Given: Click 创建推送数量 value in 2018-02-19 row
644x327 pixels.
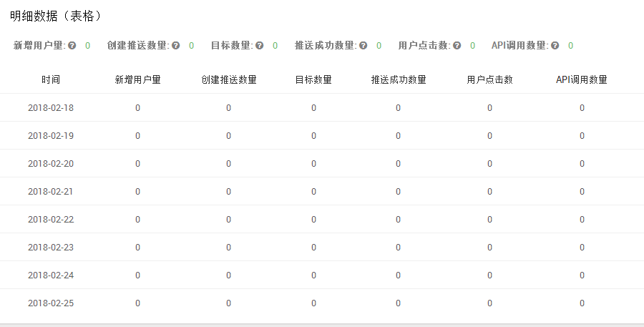Looking at the screenshot, I should (228, 135).
